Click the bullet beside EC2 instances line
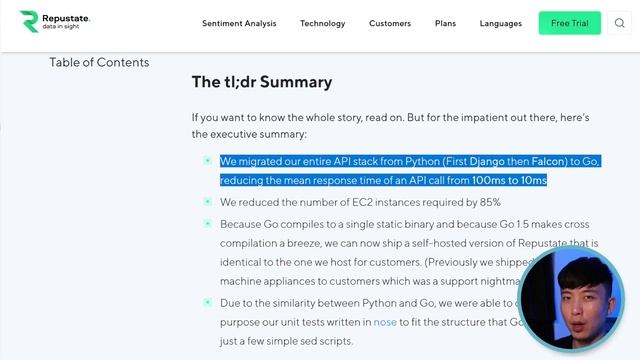This screenshot has height=360, width=640. pos(207,202)
